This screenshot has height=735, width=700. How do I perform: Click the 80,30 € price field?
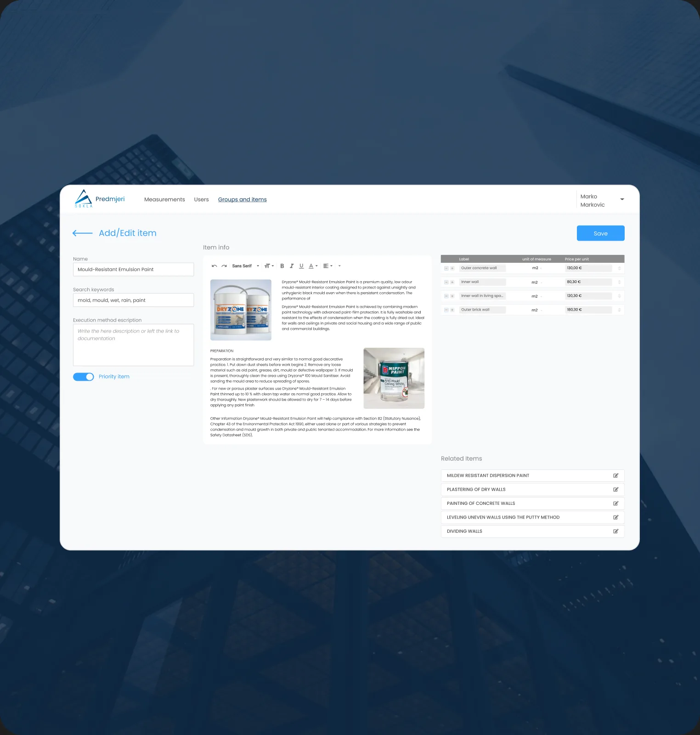click(588, 282)
